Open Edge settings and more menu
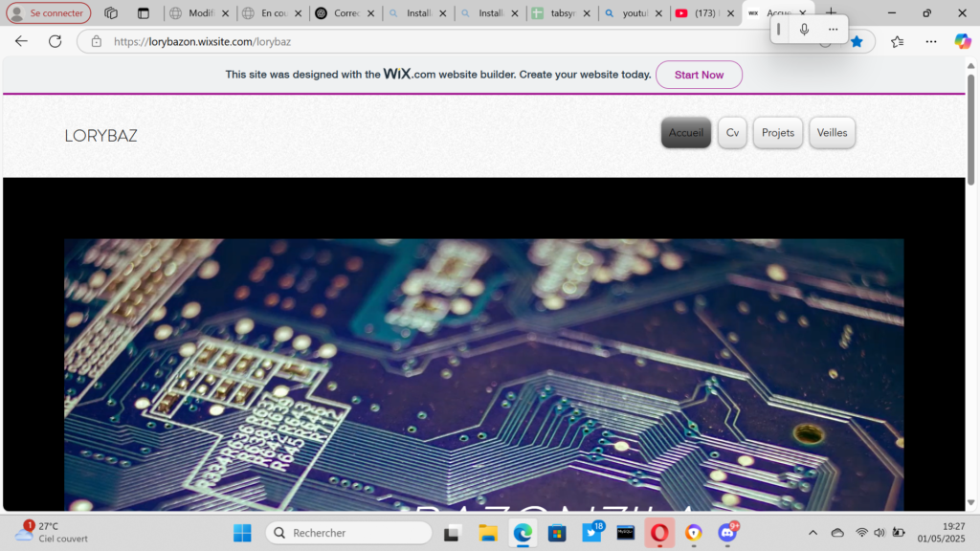This screenshot has height=551, width=980. (x=930, y=41)
